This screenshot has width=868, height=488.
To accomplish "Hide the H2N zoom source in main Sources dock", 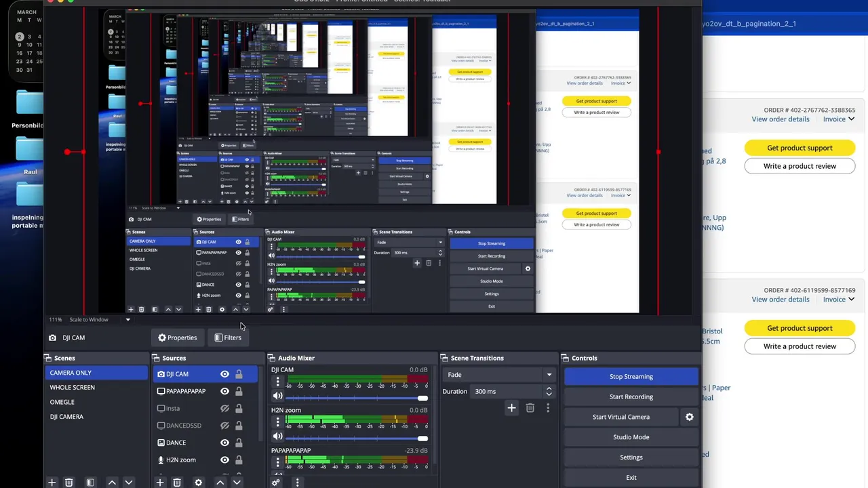I will click(224, 460).
